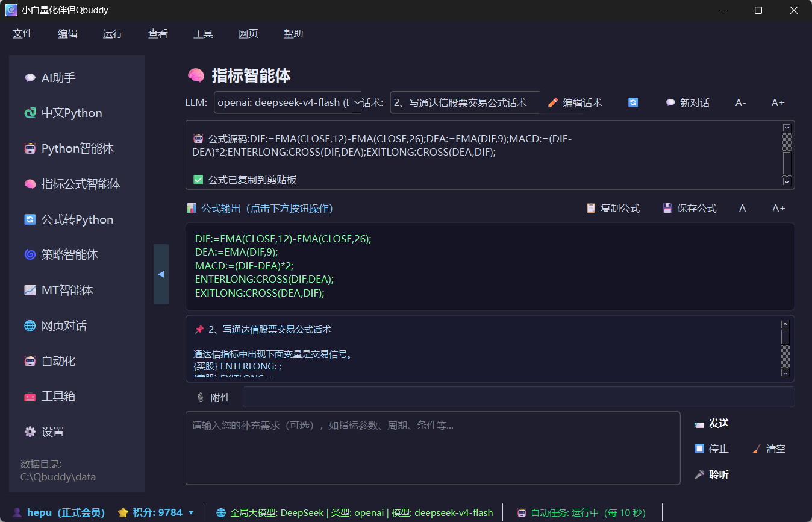Click the ENTERLONG:CROSS(DIF,DEA); formula line

[x=264, y=280]
